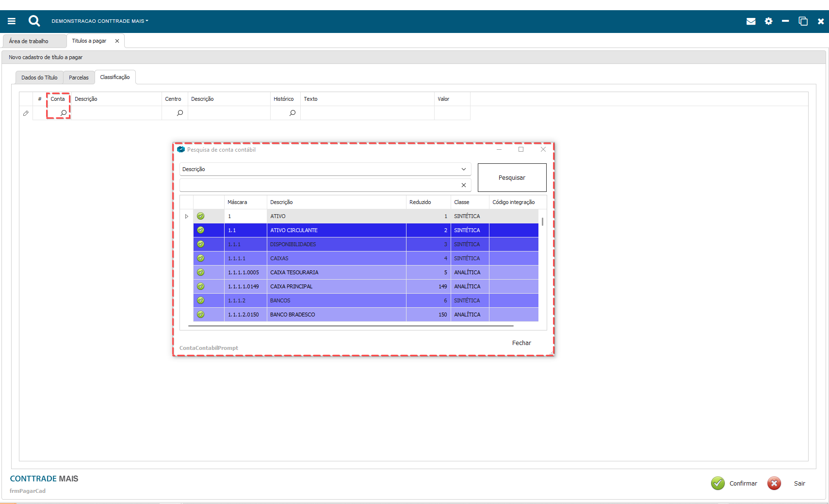Viewport: 829px width, 504px height.
Task: Click the search magnifier in top bar
Action: (x=34, y=21)
